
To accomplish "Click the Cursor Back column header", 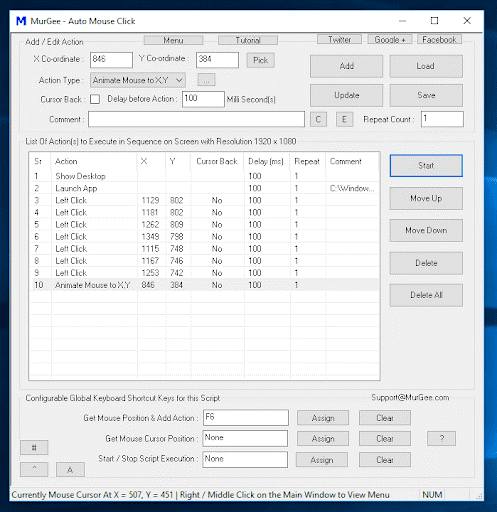I will pyautogui.click(x=217, y=161).
